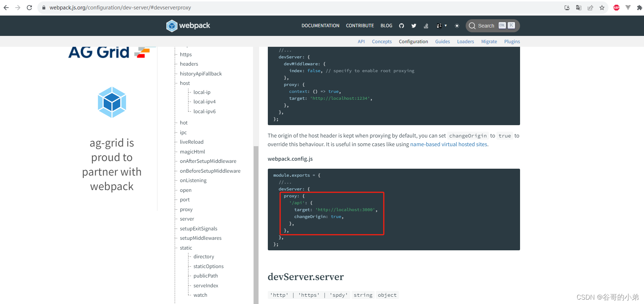Select local-ipv6 under host

click(204, 111)
